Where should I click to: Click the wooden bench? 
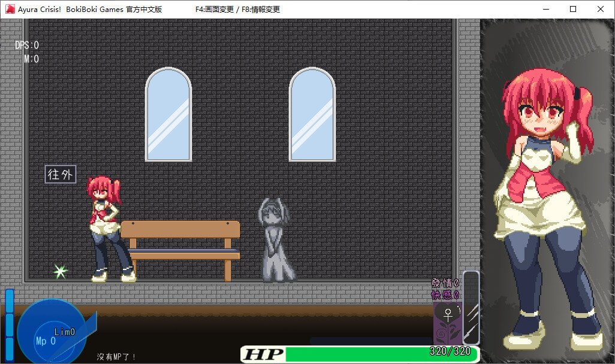point(180,247)
